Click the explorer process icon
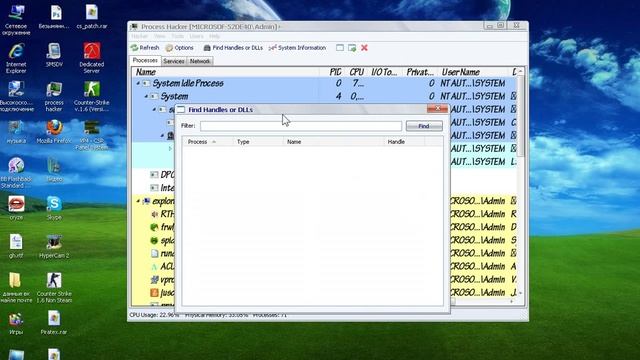This screenshot has width=640, height=360. click(x=146, y=201)
